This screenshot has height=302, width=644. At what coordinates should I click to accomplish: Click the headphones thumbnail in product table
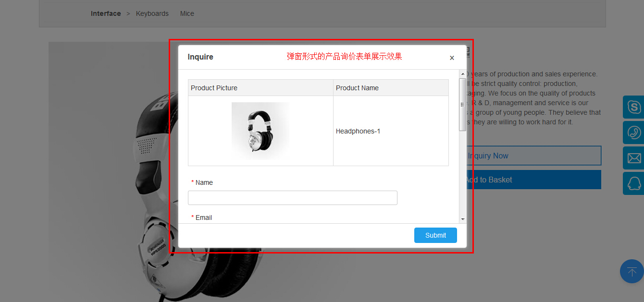click(x=260, y=131)
